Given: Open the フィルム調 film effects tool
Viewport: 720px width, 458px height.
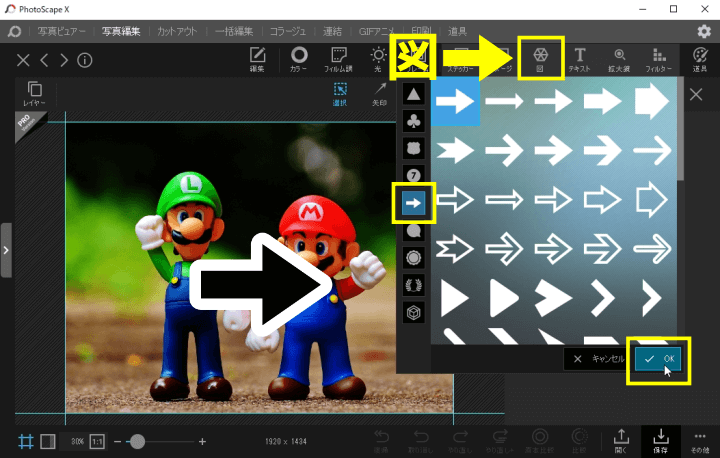Looking at the screenshot, I should coord(338,59).
